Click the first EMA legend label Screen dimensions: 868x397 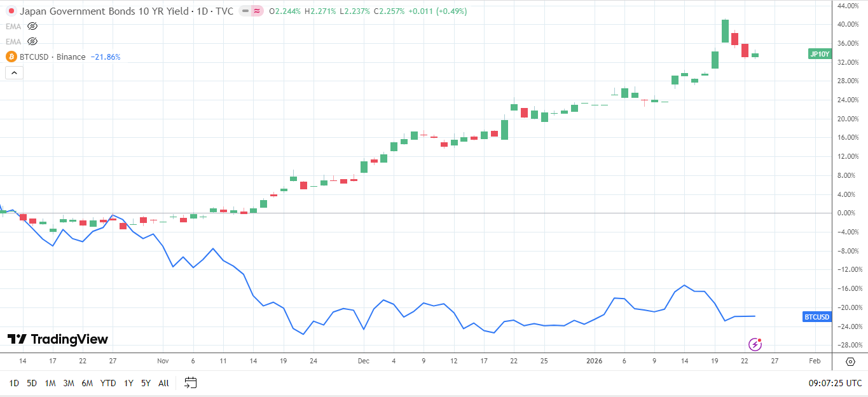pyautogui.click(x=13, y=26)
